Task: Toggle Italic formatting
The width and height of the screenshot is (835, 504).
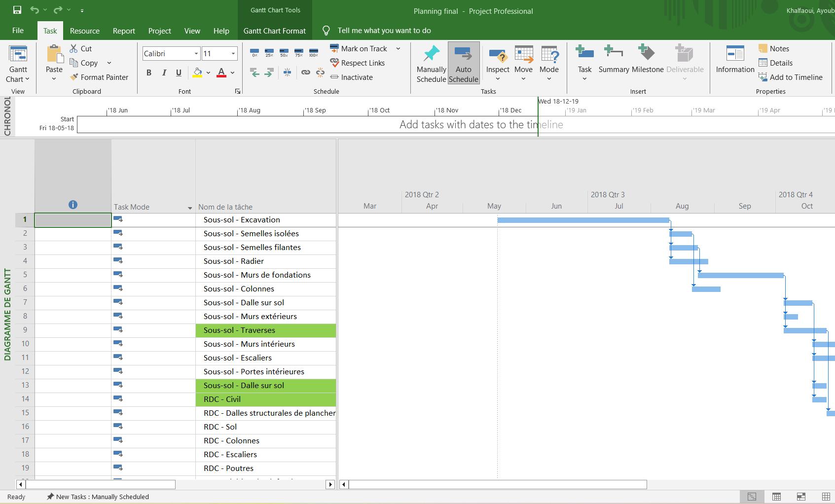Action: click(x=164, y=73)
